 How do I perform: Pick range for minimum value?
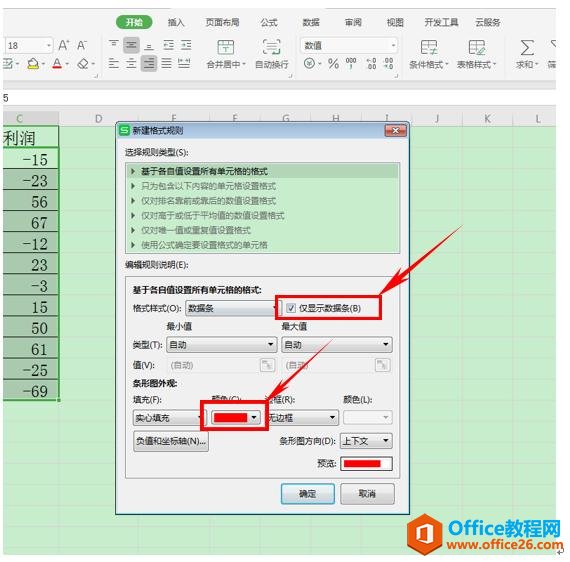click(268, 365)
